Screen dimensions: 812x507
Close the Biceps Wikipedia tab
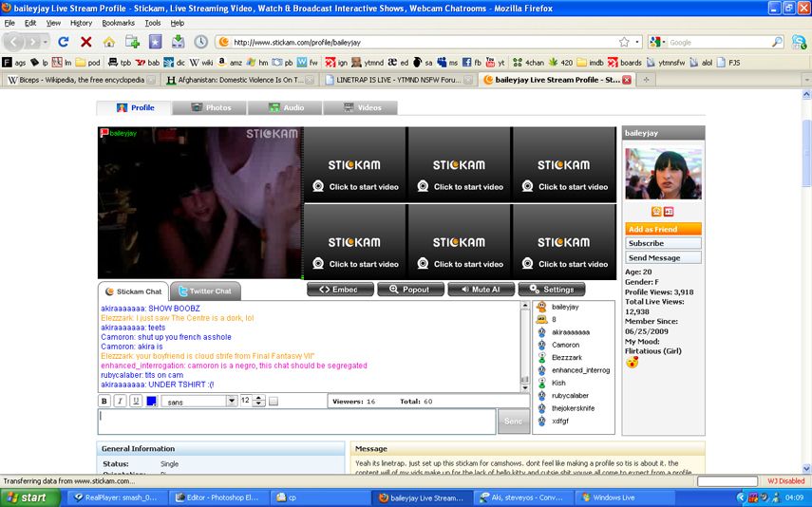151,80
